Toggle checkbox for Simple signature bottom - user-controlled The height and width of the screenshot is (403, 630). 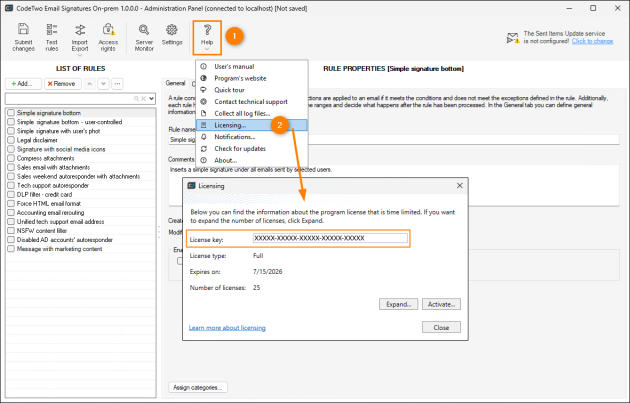[x=11, y=122]
